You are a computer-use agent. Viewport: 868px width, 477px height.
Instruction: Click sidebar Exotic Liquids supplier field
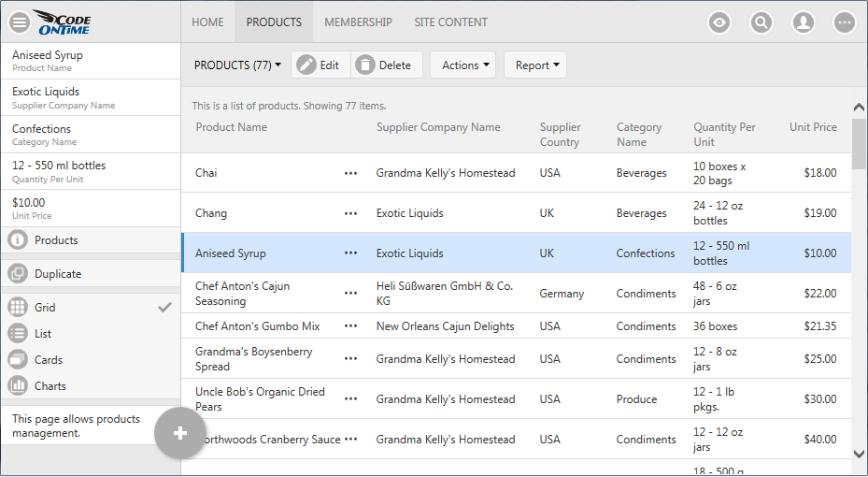tap(91, 97)
